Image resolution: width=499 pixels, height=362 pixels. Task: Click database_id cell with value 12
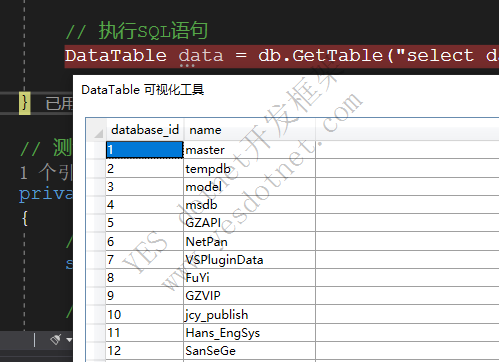pyautogui.click(x=145, y=351)
